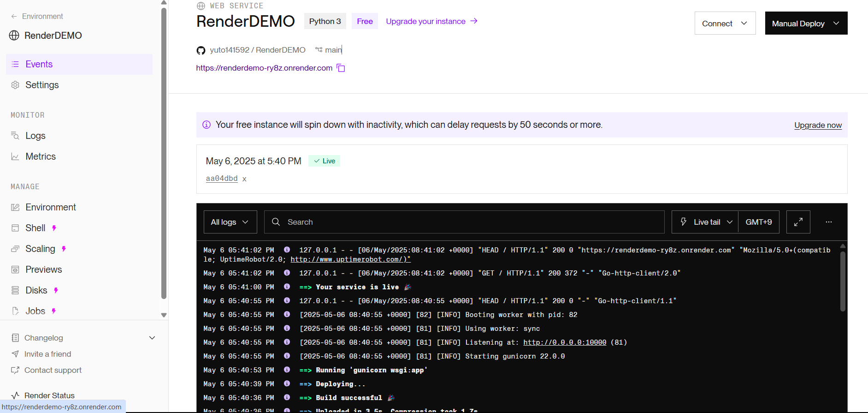868x413 pixels.
Task: Click the info icon on the 'Running gunicorn wsgi:app' row
Action: [x=287, y=370]
